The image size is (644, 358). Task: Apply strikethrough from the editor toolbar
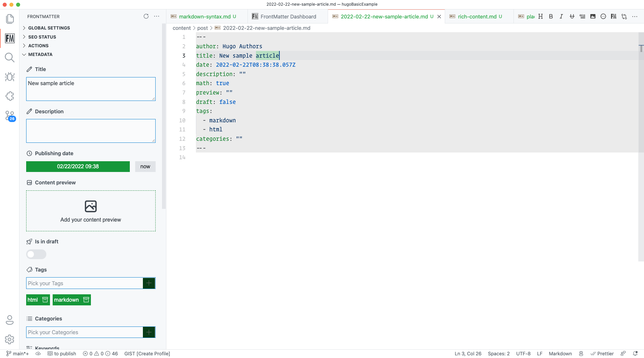(x=572, y=16)
